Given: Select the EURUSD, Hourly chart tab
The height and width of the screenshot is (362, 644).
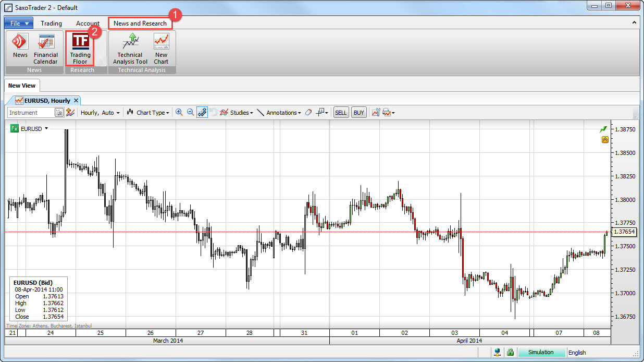Looking at the screenshot, I should [x=47, y=100].
